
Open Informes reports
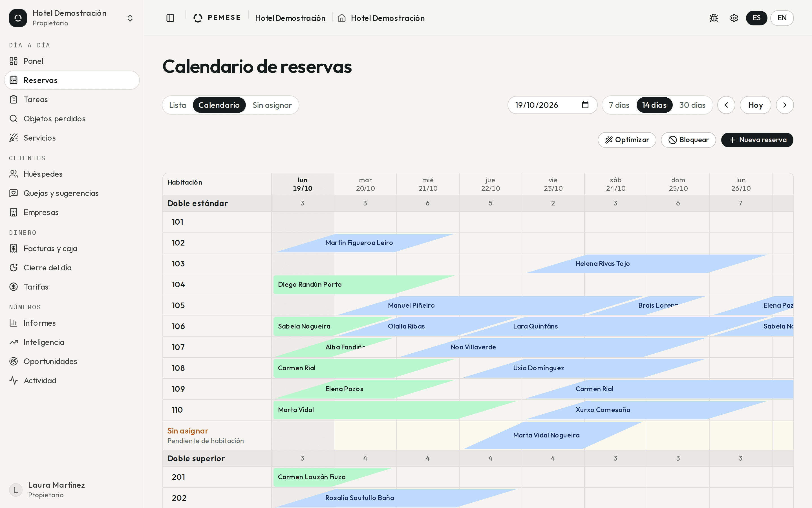(72, 323)
